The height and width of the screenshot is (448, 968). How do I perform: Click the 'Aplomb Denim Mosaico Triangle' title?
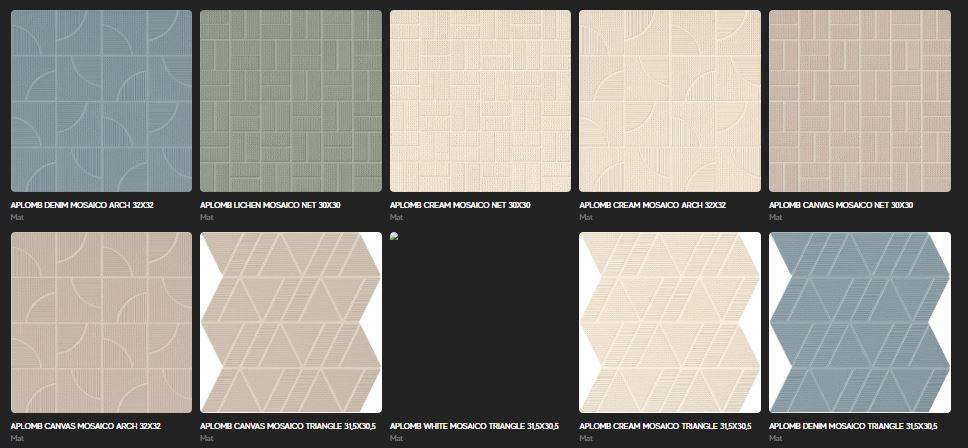pyautogui.click(x=853, y=426)
